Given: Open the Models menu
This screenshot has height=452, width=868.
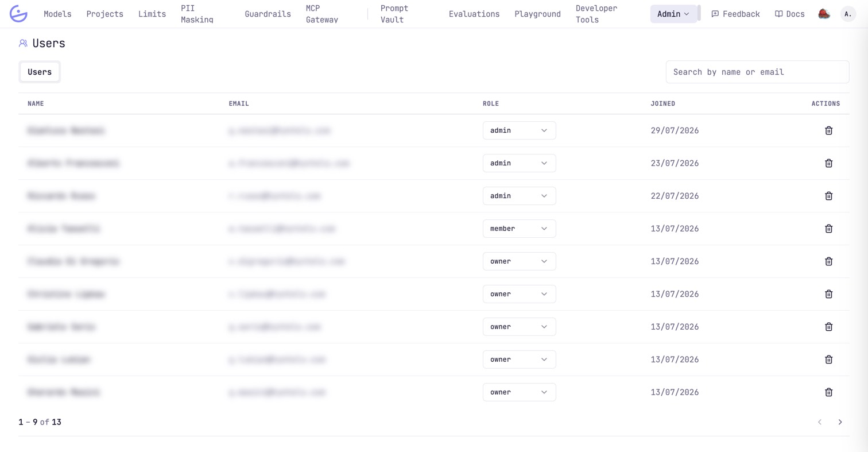Looking at the screenshot, I should [x=57, y=14].
